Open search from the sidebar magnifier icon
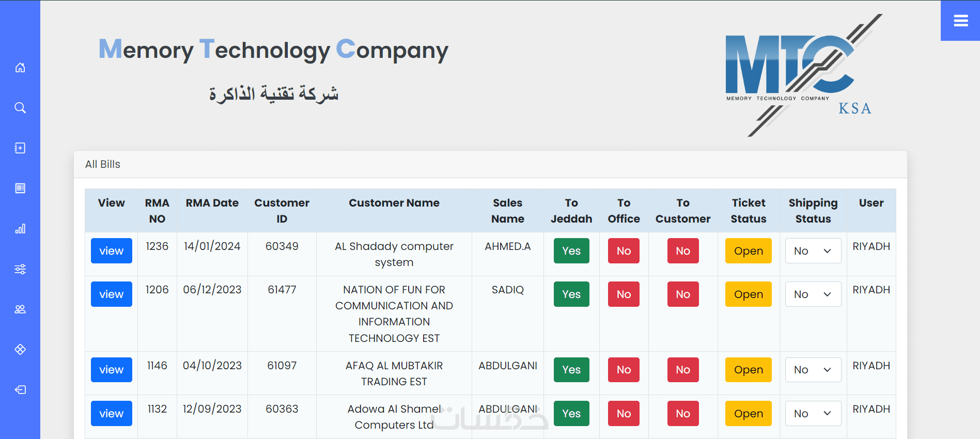The image size is (980, 439). (20, 107)
